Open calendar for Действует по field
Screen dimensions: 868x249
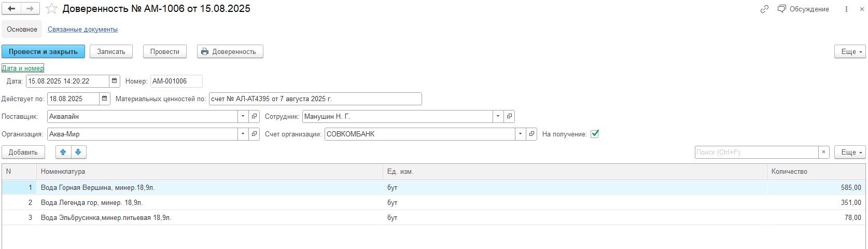[105, 99]
